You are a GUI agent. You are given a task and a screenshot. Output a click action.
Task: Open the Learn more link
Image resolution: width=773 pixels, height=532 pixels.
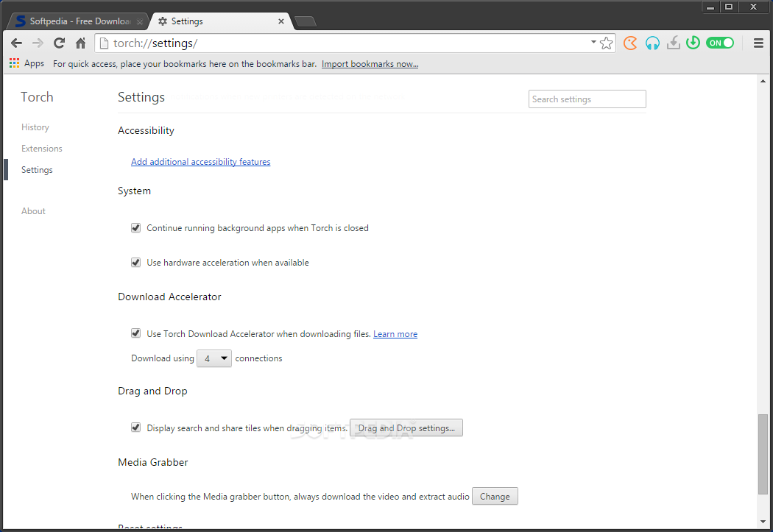[395, 334]
